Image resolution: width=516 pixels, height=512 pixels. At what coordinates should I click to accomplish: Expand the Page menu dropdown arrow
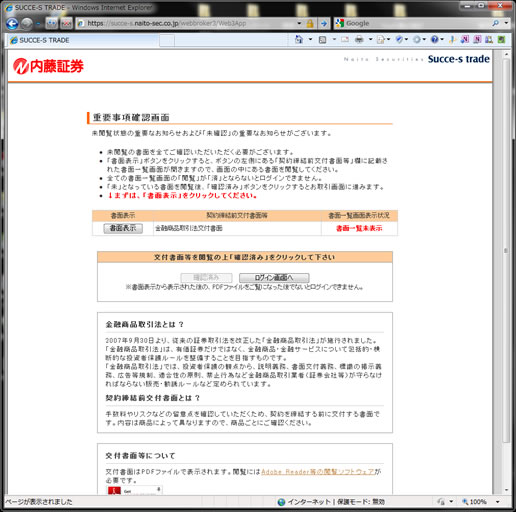[388, 40]
